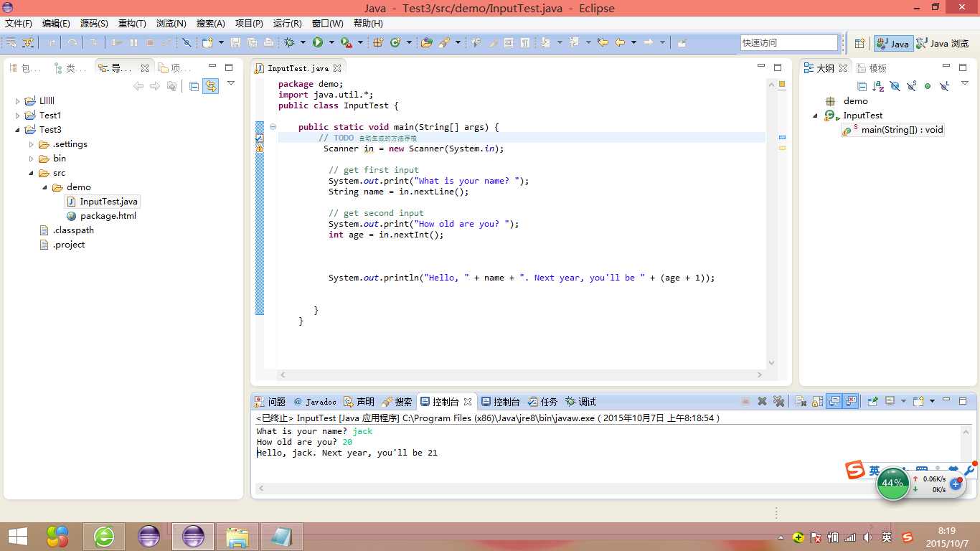This screenshot has width=980, height=551.
Task: Collapse the src folder
Action: pyautogui.click(x=31, y=173)
